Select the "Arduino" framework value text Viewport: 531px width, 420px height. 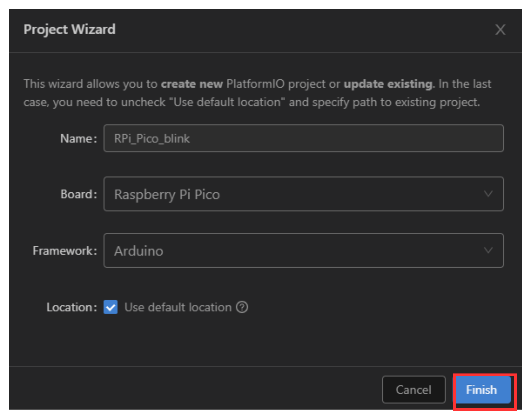click(138, 251)
